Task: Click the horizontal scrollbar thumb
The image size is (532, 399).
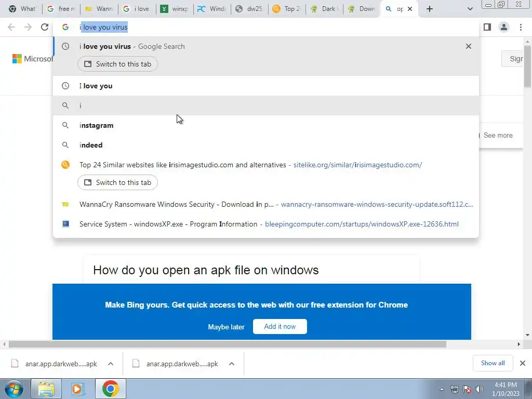Action: [228, 344]
